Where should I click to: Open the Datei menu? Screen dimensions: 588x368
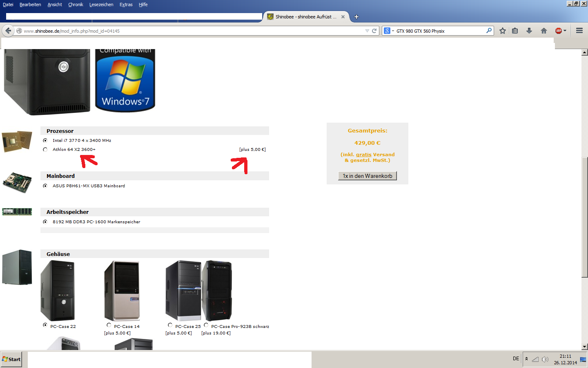click(8, 4)
